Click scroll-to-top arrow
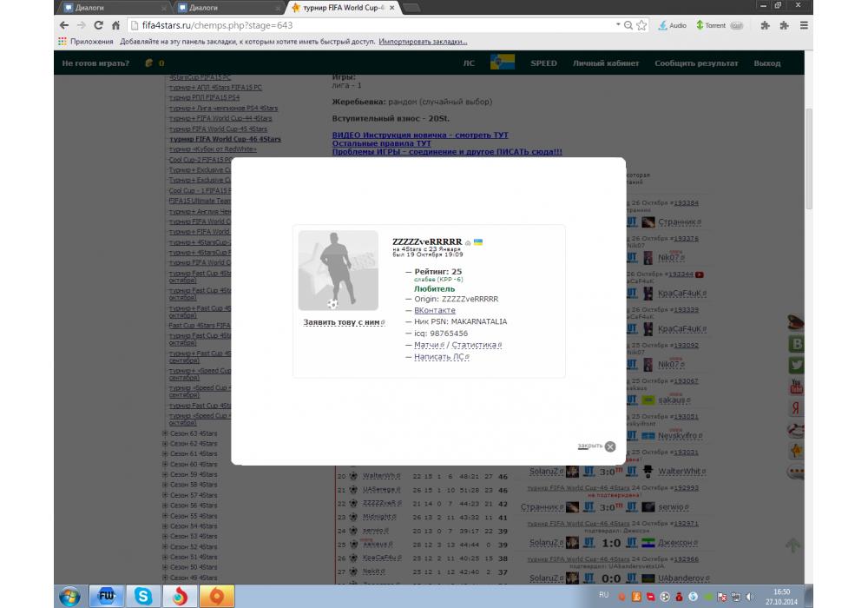The width and height of the screenshot is (868, 608). [792, 545]
